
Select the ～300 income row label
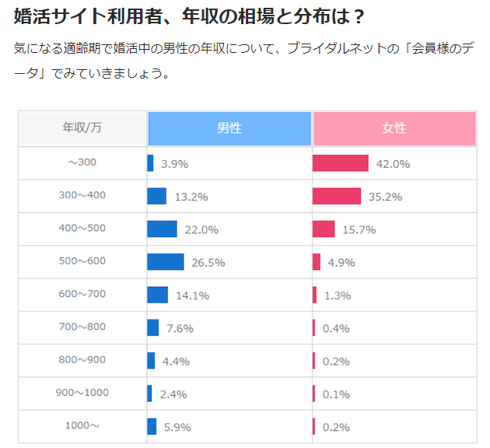click(82, 163)
